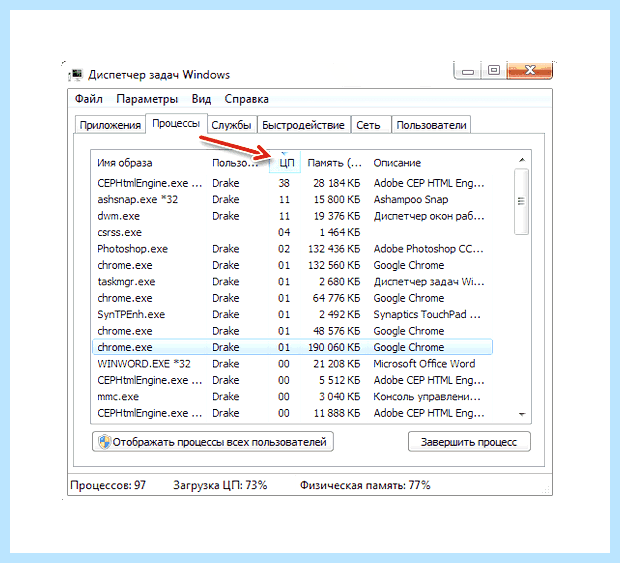Screen dimensions: 620x563
Task: Select chrome.exe using 132 560 КБ
Action: pyautogui.click(x=293, y=265)
